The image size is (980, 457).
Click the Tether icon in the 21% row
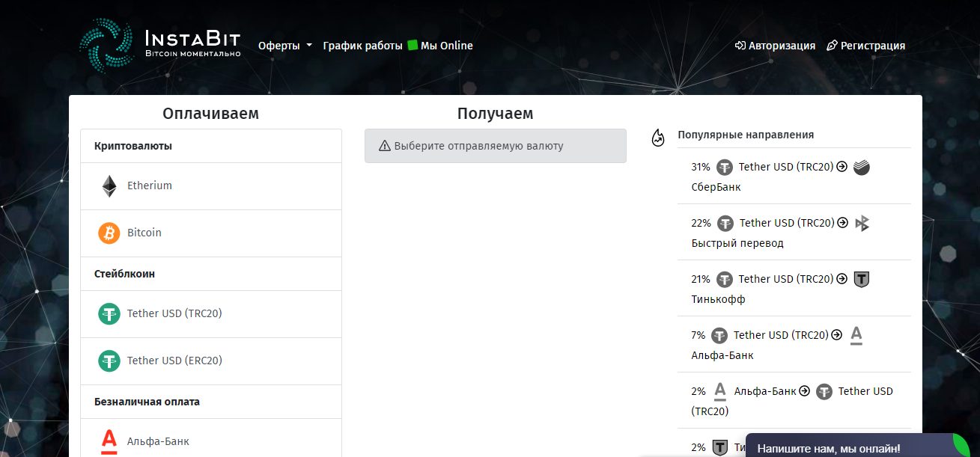725,280
